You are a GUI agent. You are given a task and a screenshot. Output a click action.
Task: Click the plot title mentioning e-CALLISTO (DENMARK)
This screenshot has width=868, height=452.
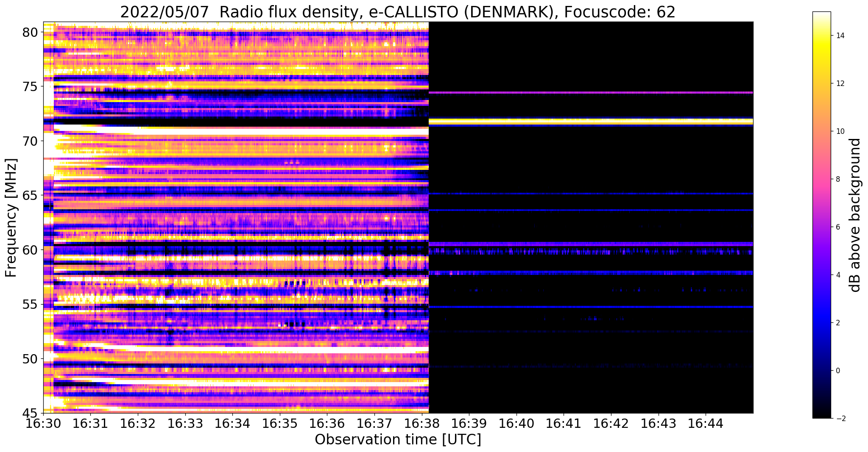397,12
